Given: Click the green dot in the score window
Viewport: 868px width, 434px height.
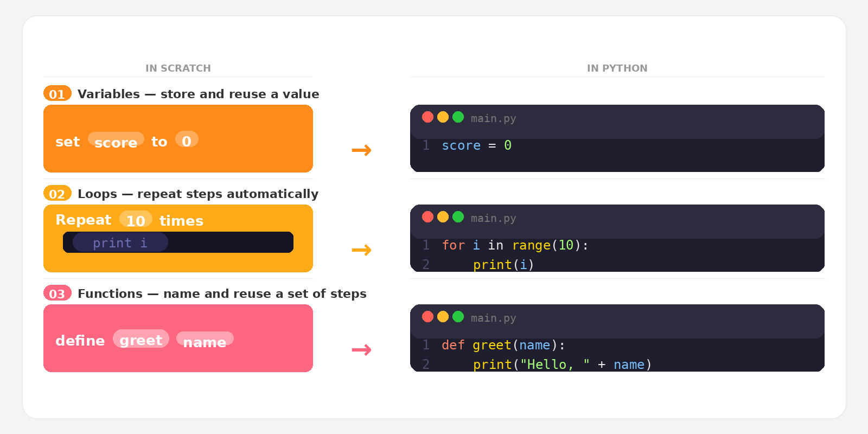Looking at the screenshot, I should pyautogui.click(x=458, y=117).
